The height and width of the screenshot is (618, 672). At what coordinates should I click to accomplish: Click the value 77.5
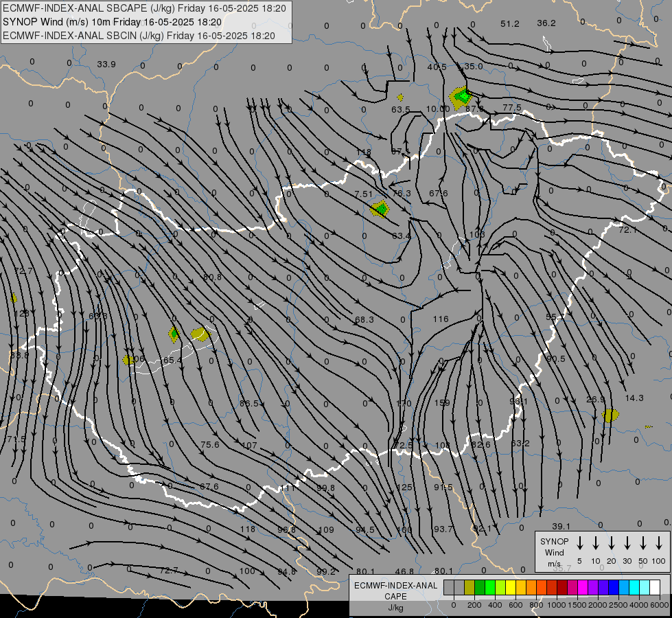point(511,107)
